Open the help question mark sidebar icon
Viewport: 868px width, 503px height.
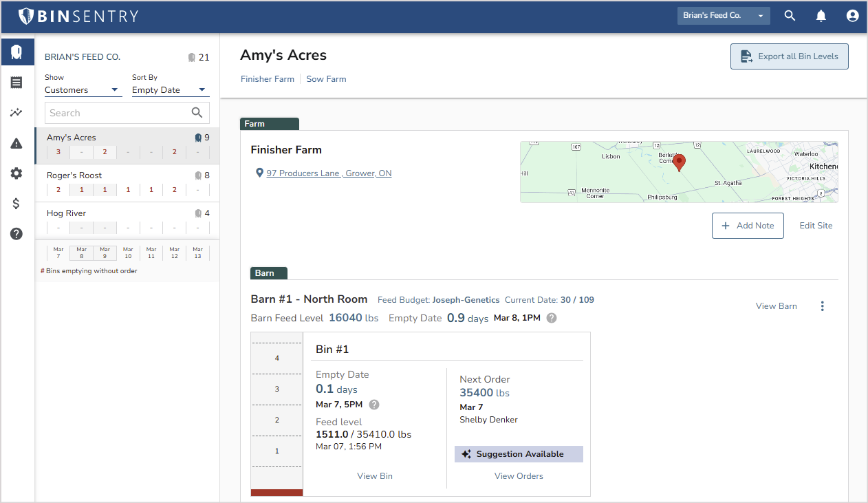pyautogui.click(x=17, y=234)
